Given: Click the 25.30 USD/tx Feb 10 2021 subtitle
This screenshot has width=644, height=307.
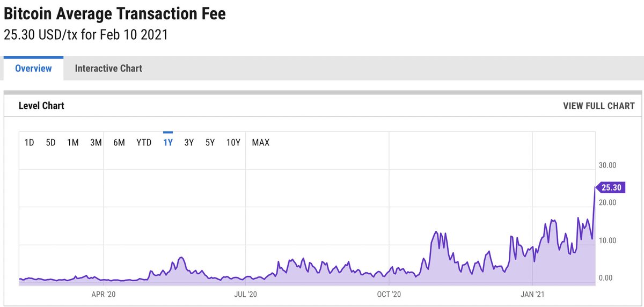Looking at the screenshot, I should 86,35.
